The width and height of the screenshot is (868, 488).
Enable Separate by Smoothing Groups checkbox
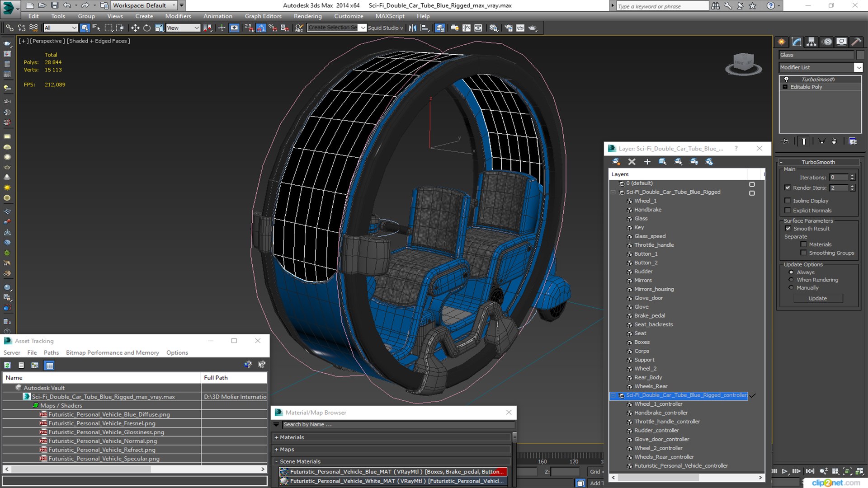coord(803,253)
